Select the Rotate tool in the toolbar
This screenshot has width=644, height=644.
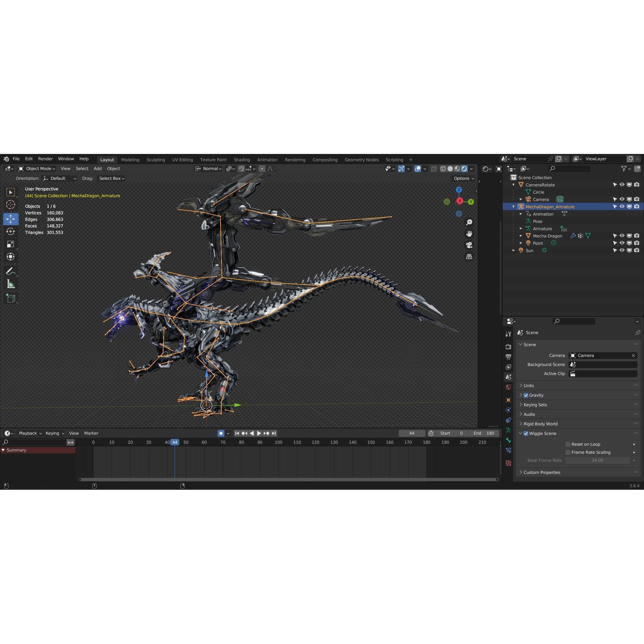[x=11, y=231]
